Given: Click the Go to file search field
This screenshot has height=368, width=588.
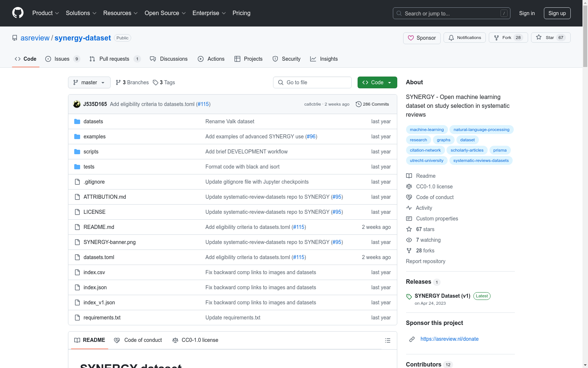Looking at the screenshot, I should tap(312, 82).
